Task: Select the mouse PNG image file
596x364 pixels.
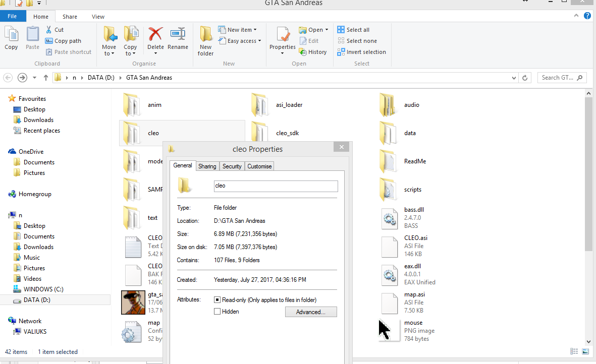Action: tap(389, 331)
